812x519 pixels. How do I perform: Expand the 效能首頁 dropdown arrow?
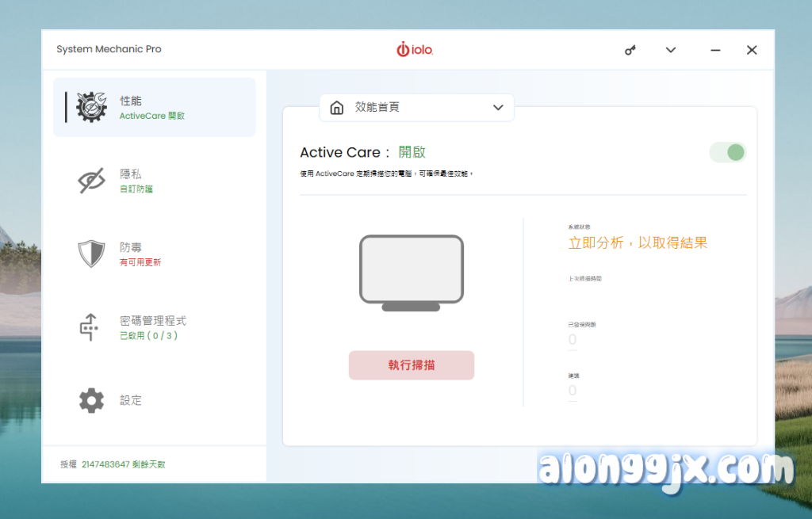pos(498,108)
